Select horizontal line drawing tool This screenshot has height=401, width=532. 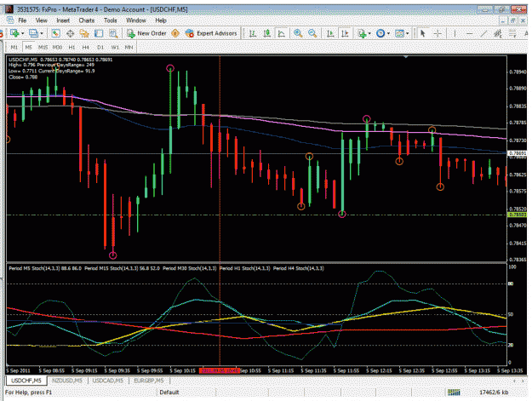470,33
